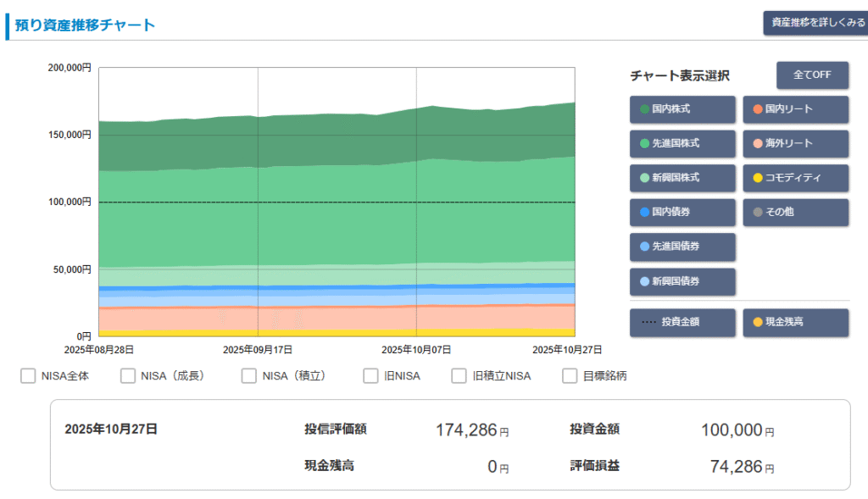The width and height of the screenshot is (868, 499).
Task: Enable the NISA全体 checkbox
Action: [x=28, y=375]
